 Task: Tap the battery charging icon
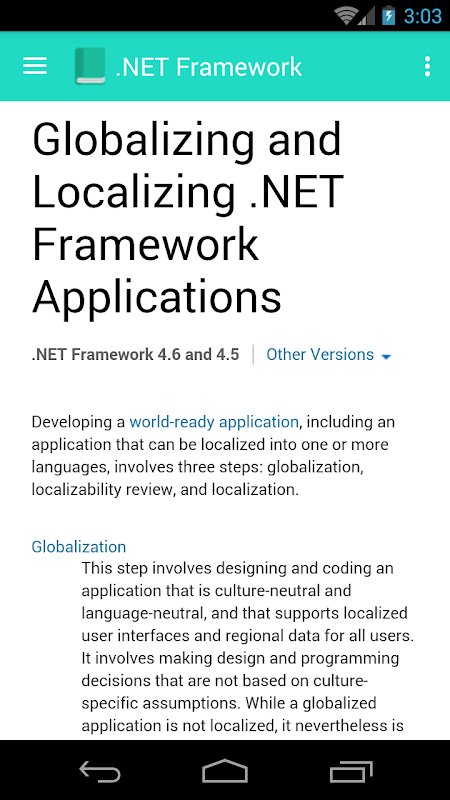tap(389, 16)
